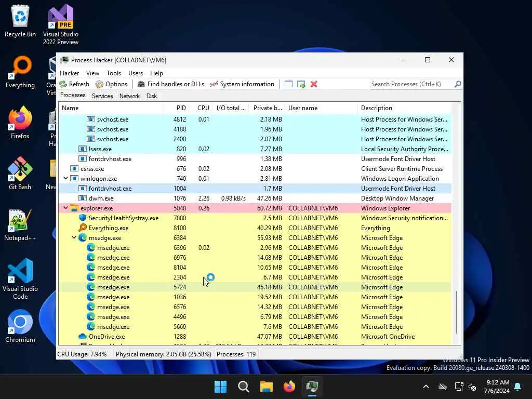Select msedge.exe with PID 5660
Image resolution: width=532 pixels, height=399 pixels.
click(x=255, y=326)
